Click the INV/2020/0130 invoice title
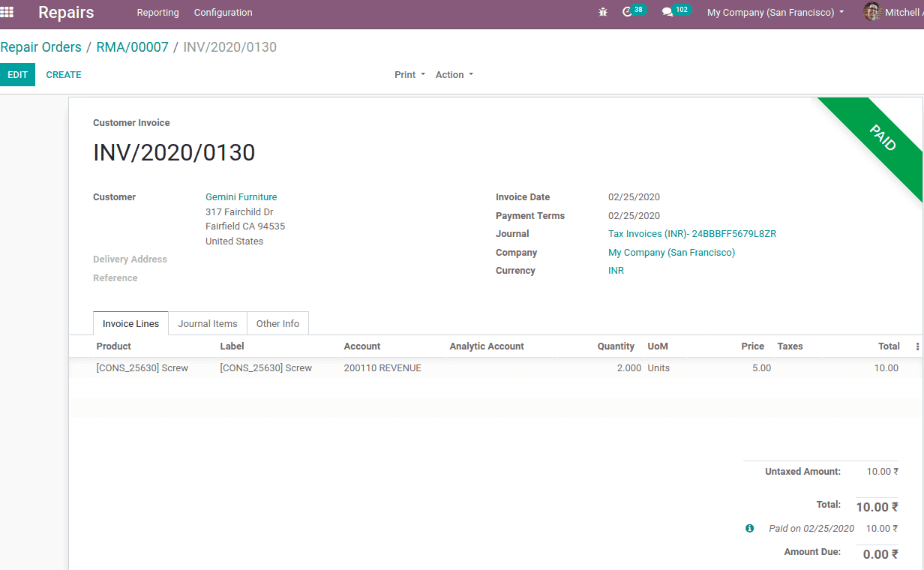 coord(174,153)
